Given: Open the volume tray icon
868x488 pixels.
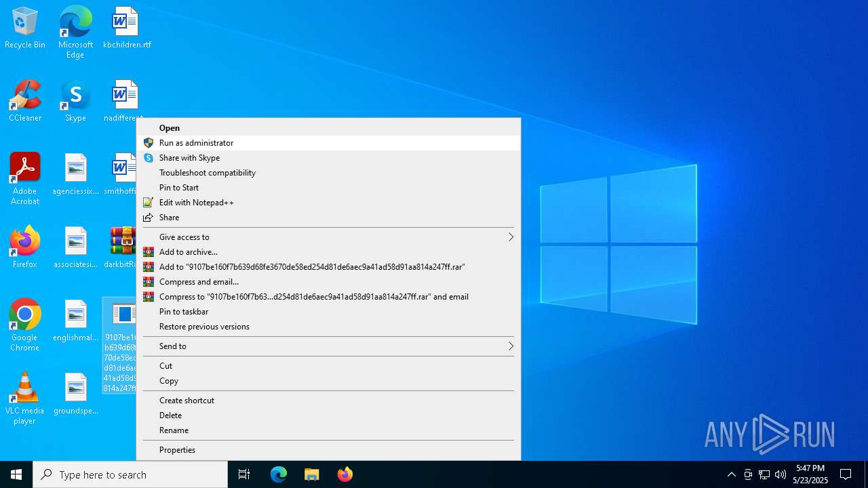Looking at the screenshot, I should click(781, 474).
